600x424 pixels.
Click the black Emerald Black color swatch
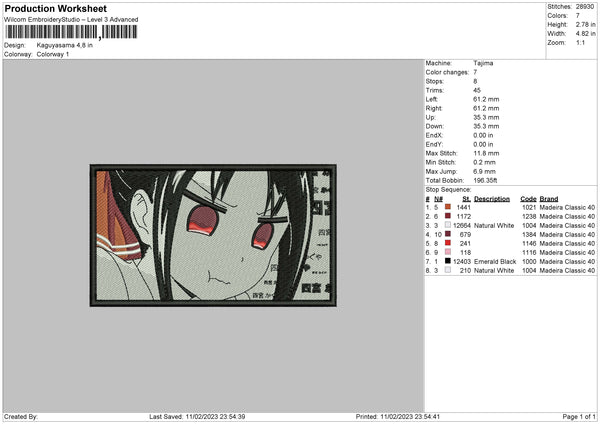pyautogui.click(x=448, y=261)
